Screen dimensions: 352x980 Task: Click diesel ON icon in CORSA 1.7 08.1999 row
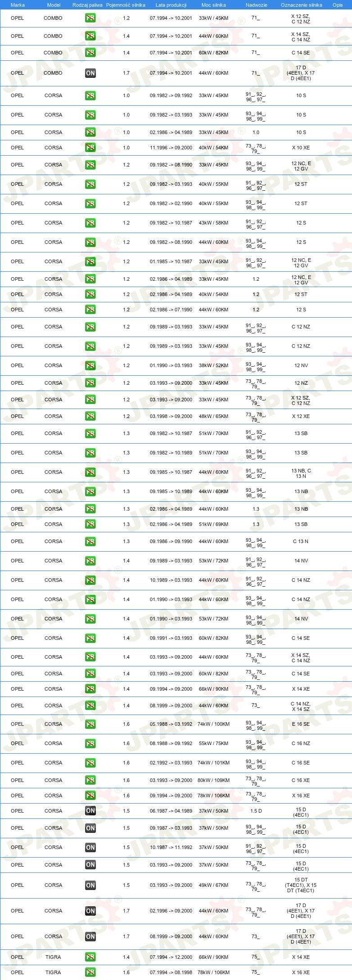pos(90,937)
